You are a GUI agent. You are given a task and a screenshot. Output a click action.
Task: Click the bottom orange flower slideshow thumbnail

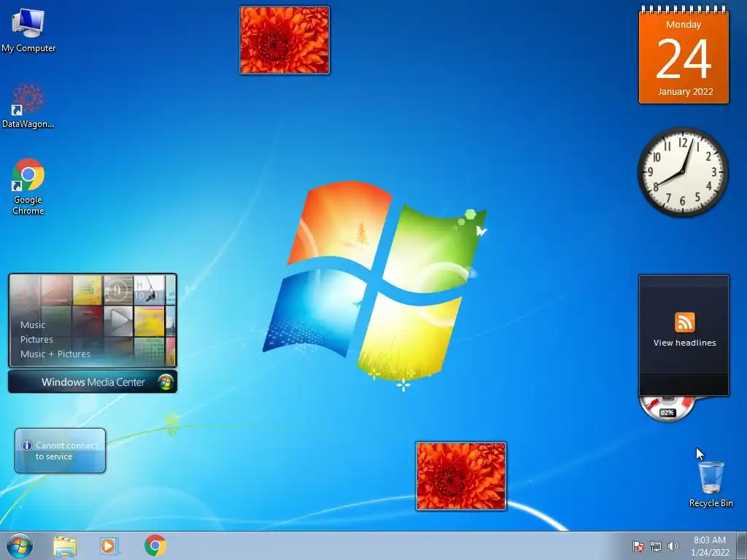click(x=461, y=476)
